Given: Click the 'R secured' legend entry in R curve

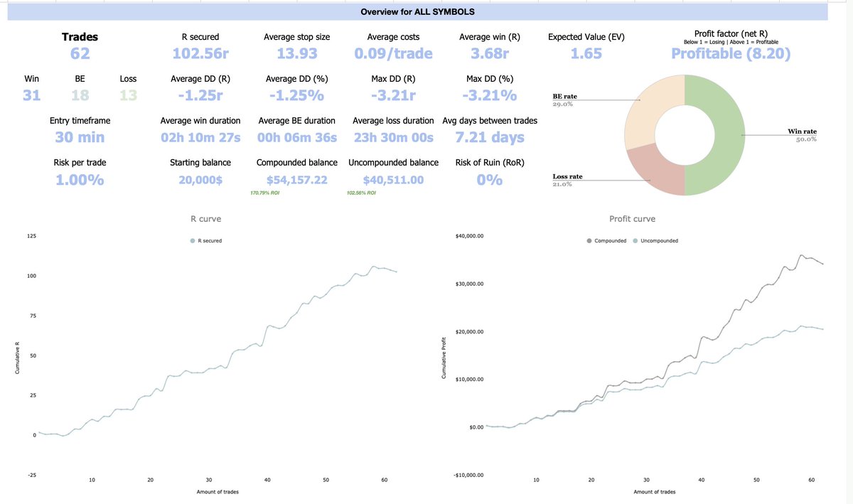Looking at the screenshot, I should pyautogui.click(x=205, y=241).
